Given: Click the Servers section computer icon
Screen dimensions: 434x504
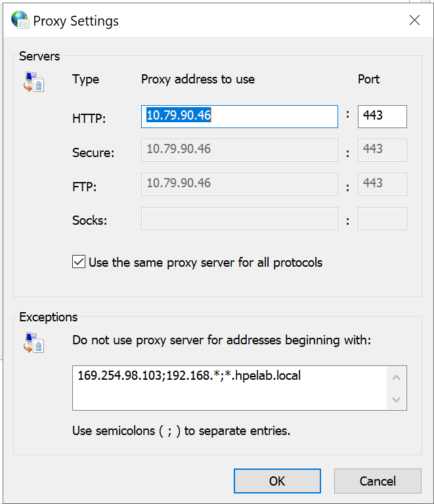Looking at the screenshot, I should point(33,82).
